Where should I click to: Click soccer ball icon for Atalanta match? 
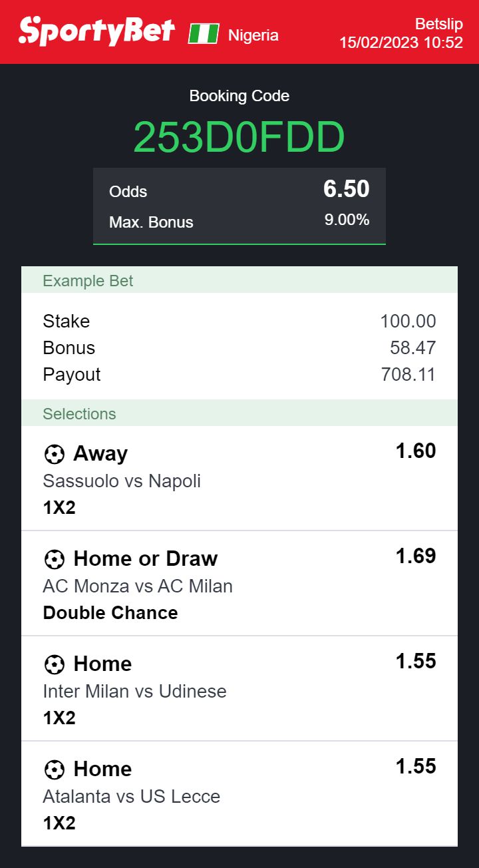[x=54, y=769]
